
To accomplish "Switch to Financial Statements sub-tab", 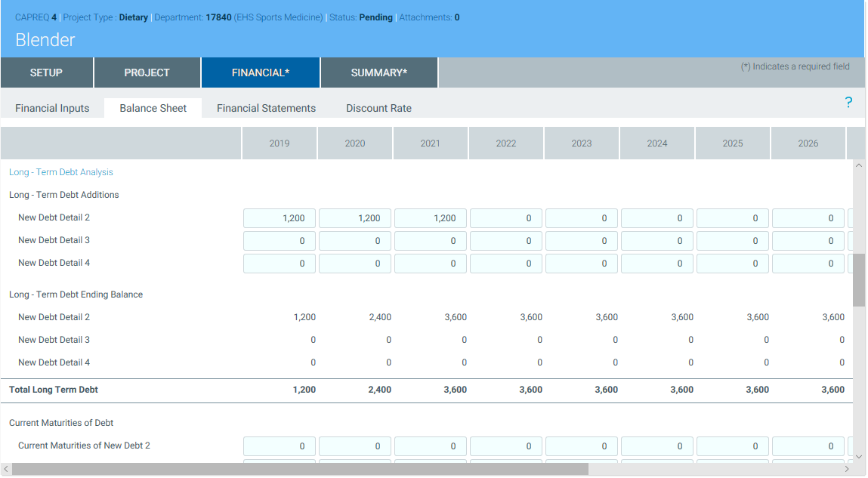I will [x=266, y=108].
